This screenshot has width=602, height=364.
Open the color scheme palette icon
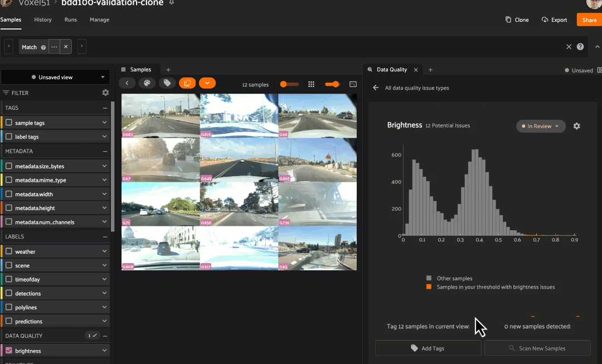click(147, 83)
